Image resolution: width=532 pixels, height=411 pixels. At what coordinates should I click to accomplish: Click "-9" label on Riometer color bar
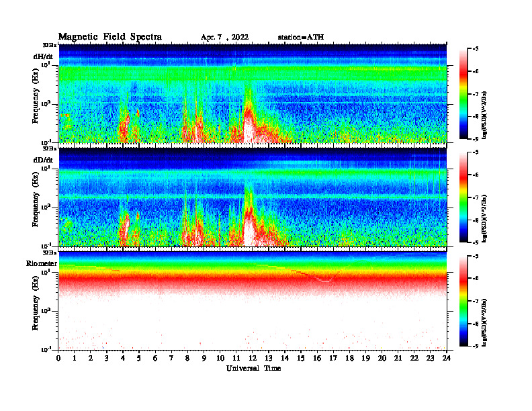click(476, 346)
